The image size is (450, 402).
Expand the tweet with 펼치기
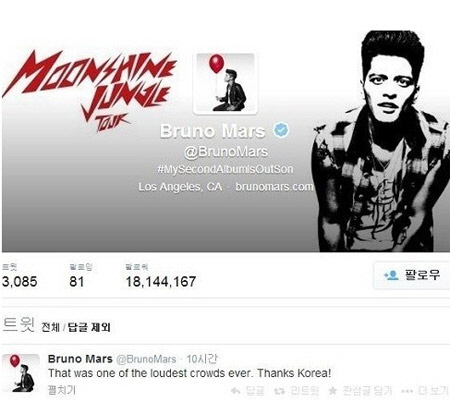(x=62, y=390)
